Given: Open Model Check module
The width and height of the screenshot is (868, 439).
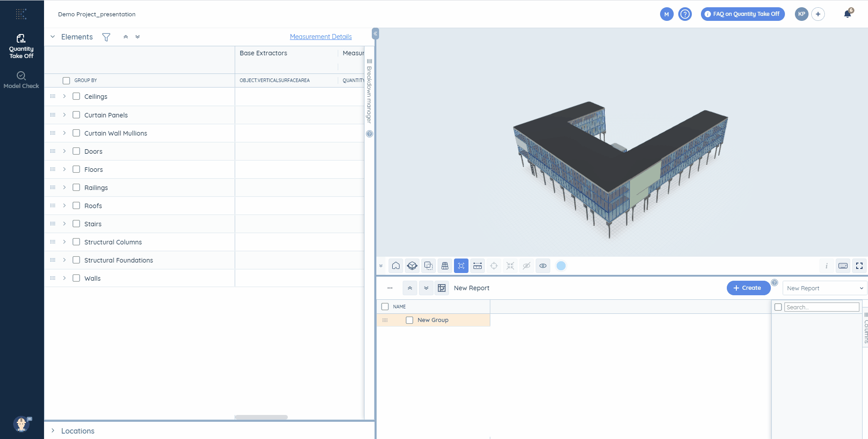Looking at the screenshot, I should coord(21,80).
